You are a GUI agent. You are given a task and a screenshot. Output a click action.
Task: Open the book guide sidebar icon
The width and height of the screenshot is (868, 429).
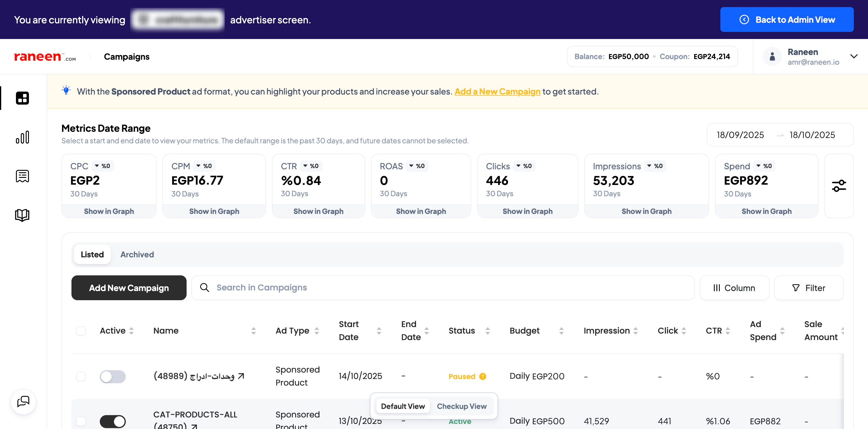[x=22, y=215]
